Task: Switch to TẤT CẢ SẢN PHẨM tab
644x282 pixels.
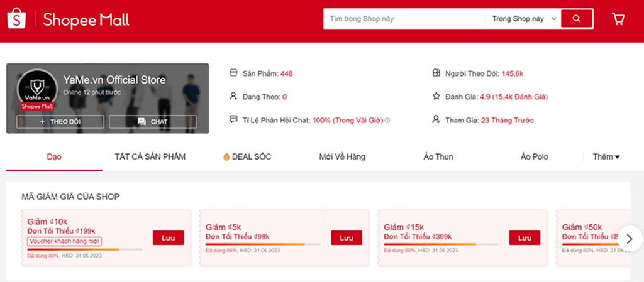Action: 150,156
